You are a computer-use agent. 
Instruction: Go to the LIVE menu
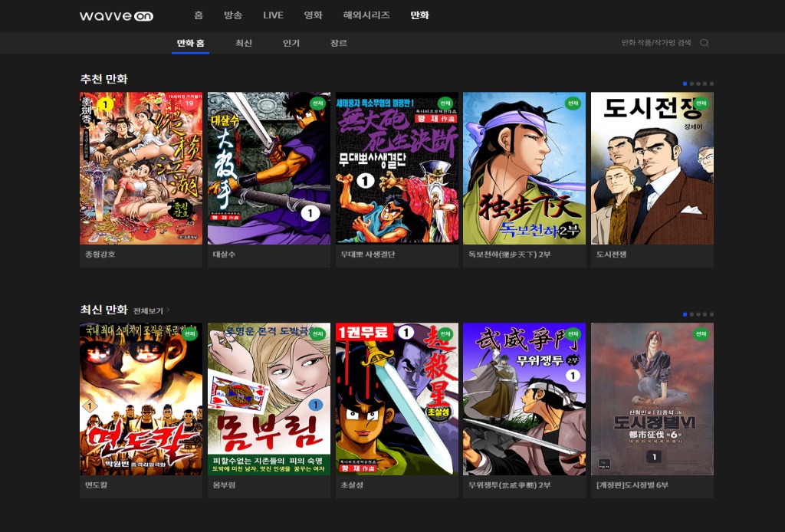coord(273,15)
